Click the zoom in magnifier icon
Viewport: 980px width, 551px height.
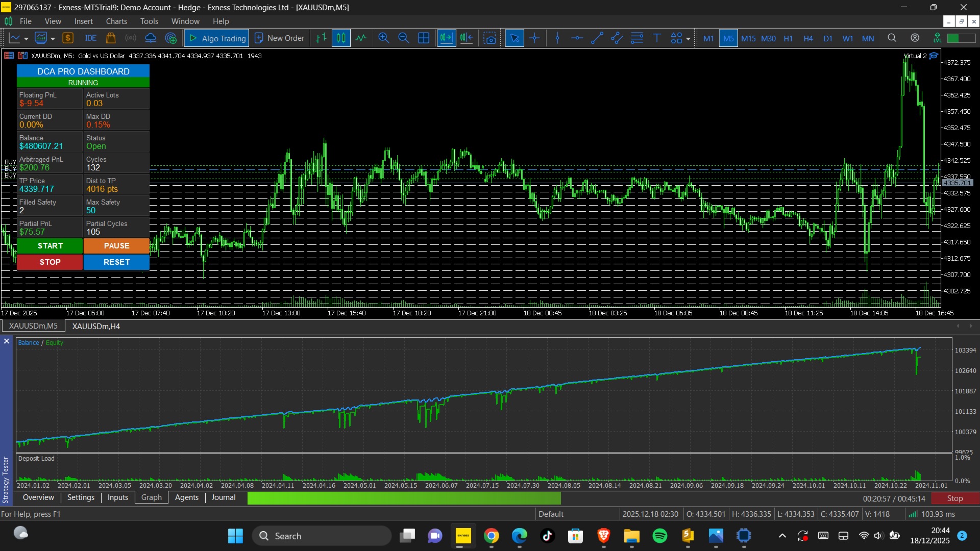coord(384,38)
